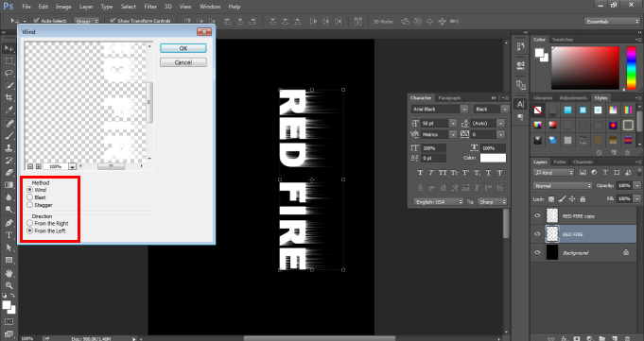644x341 pixels.
Task: Switch to the Swatches tab
Action: tap(563, 40)
